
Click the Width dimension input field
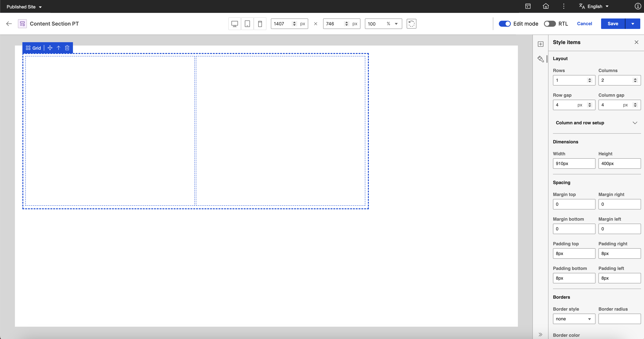(574, 164)
